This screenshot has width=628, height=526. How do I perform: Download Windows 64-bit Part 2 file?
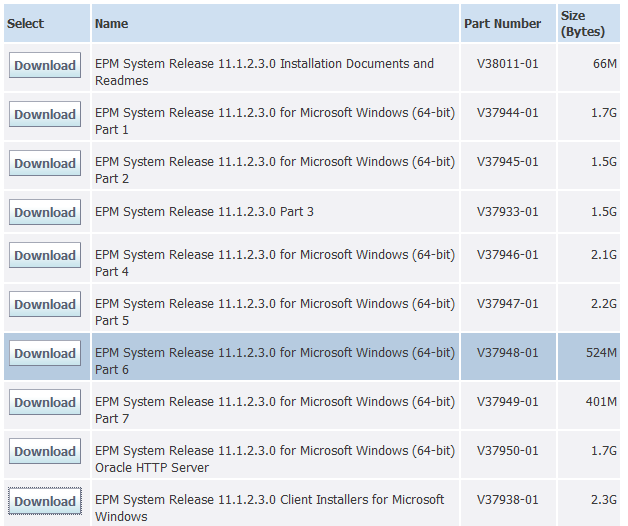[x=45, y=163]
